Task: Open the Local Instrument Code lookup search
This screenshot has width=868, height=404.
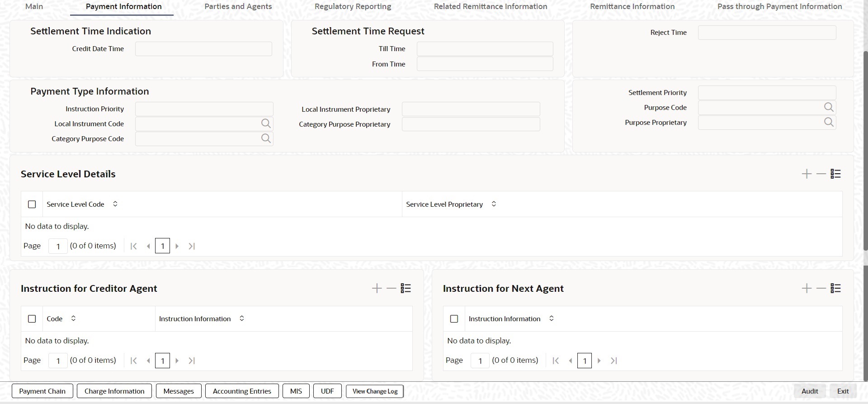Action: point(266,124)
